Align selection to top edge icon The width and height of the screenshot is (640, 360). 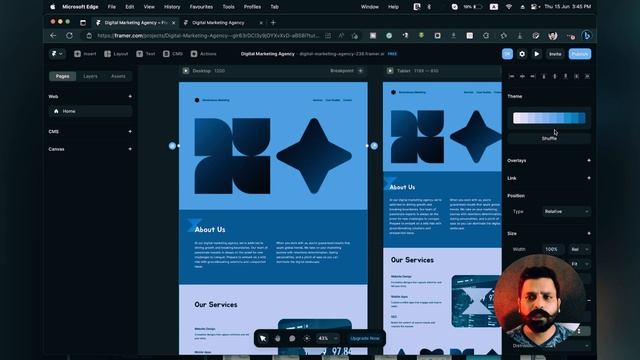[544, 76]
